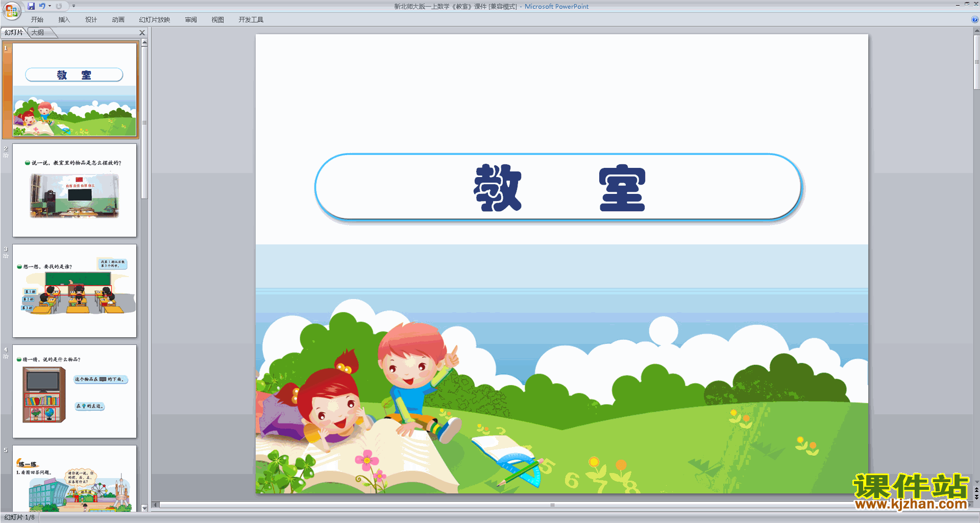Open the undo history dropdown arrow
The width and height of the screenshot is (980, 523).
coord(50,6)
